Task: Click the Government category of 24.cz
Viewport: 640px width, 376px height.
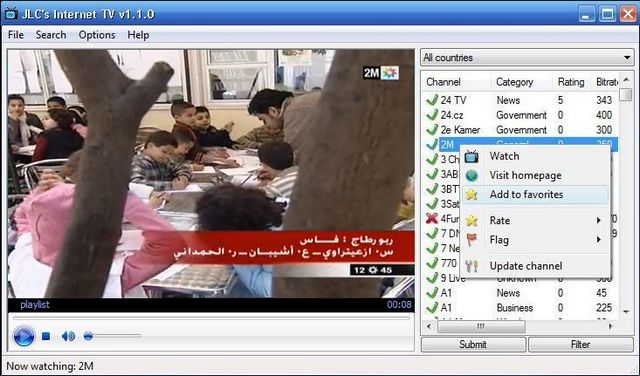Action: (x=521, y=116)
